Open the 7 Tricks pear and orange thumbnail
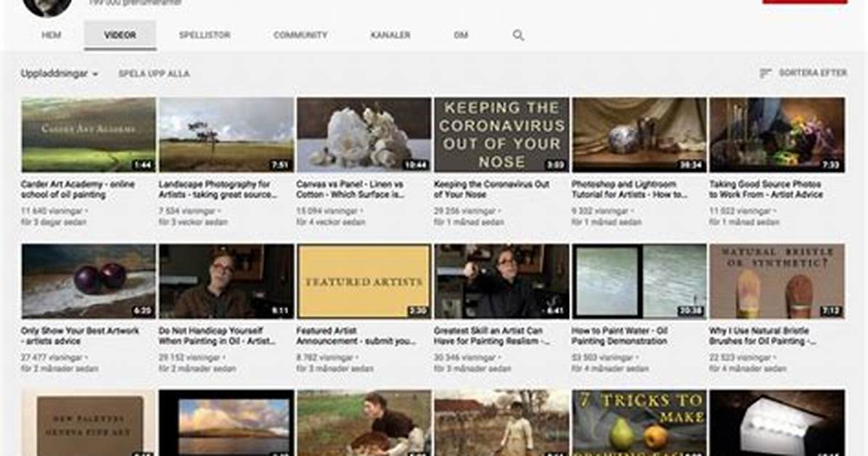The image size is (868, 456). tap(639, 423)
